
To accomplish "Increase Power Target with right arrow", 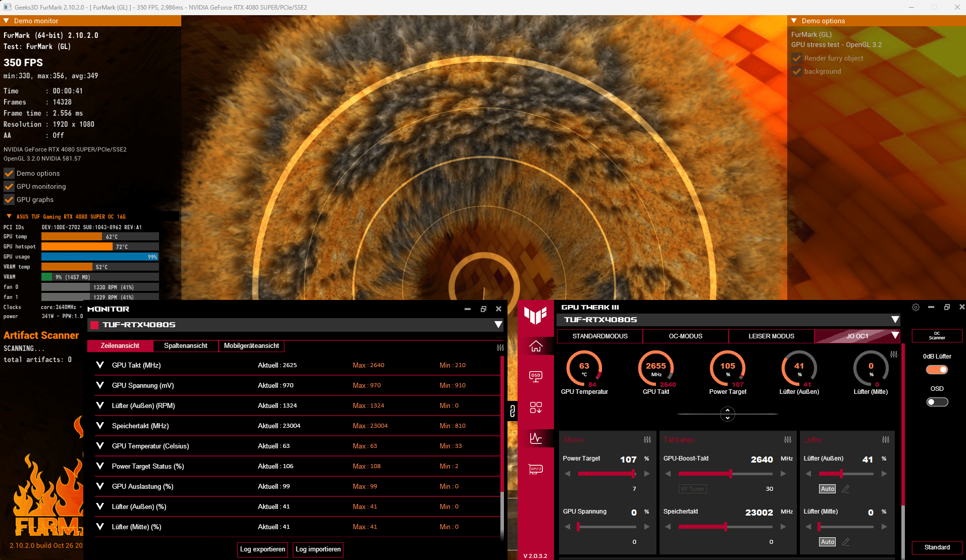I will click(647, 474).
